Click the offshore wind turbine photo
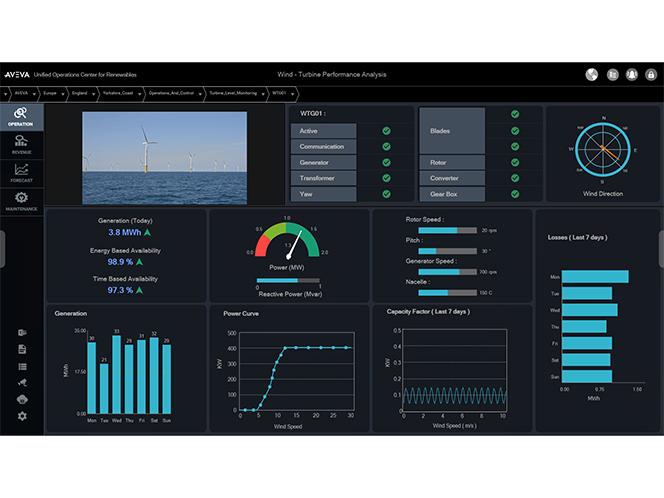664x498 pixels. [164, 158]
